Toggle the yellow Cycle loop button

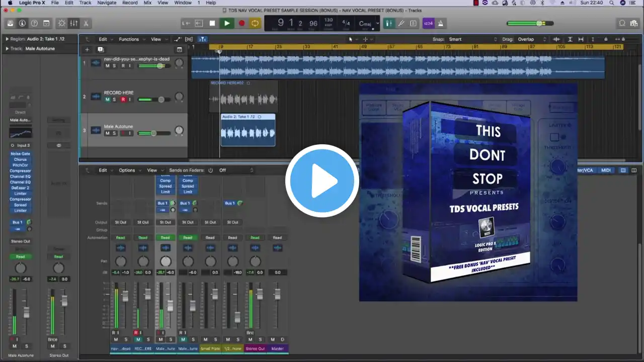pos(255,23)
